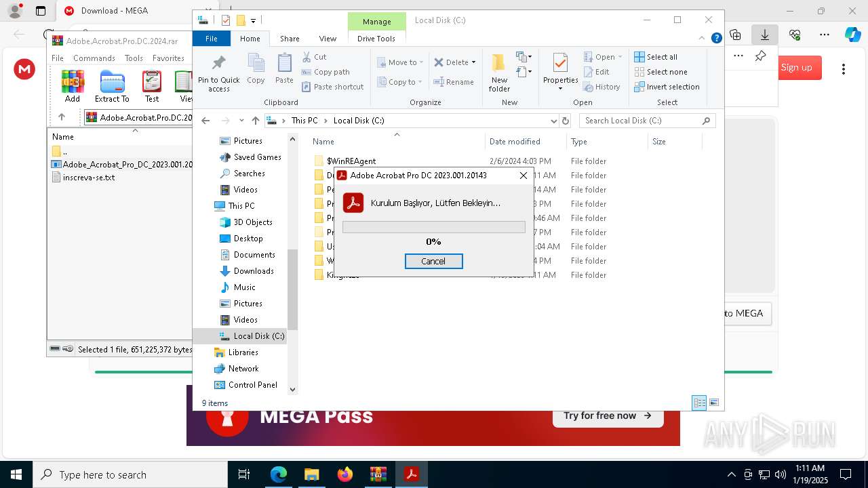Create a New folder from the ribbon
This screenshot has width=868, height=488.
pyautogui.click(x=499, y=73)
